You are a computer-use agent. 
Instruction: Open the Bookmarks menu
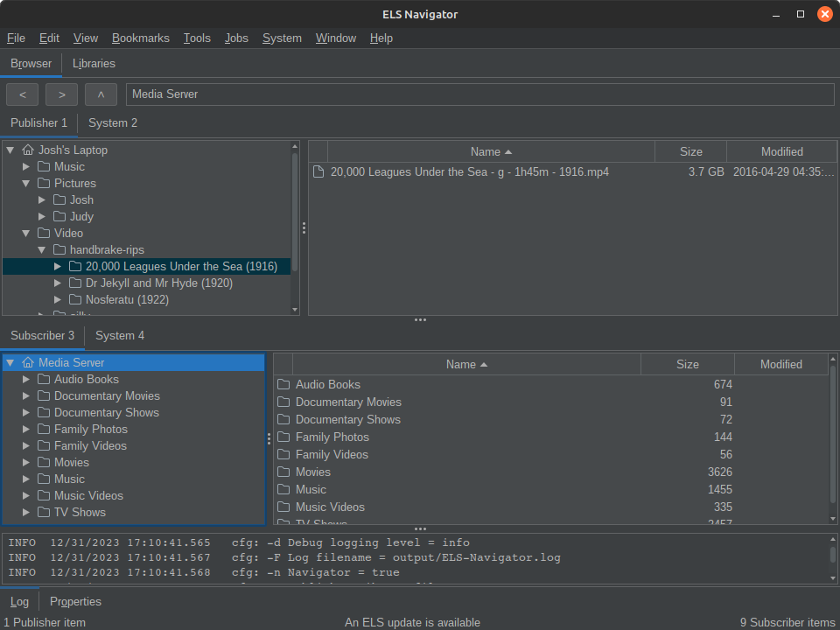coord(140,38)
